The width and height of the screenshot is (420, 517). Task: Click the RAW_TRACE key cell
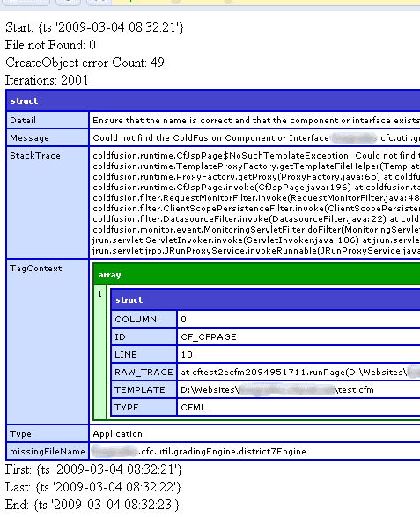tap(144, 373)
